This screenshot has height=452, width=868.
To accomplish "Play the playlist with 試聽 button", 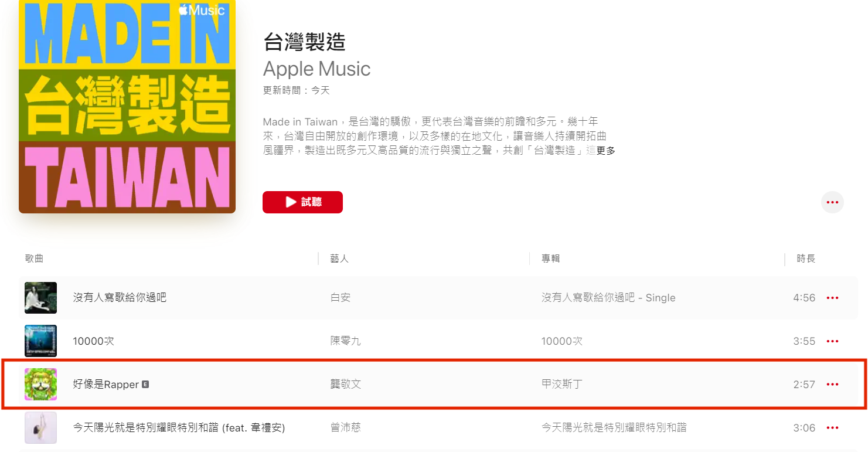I will click(x=302, y=202).
